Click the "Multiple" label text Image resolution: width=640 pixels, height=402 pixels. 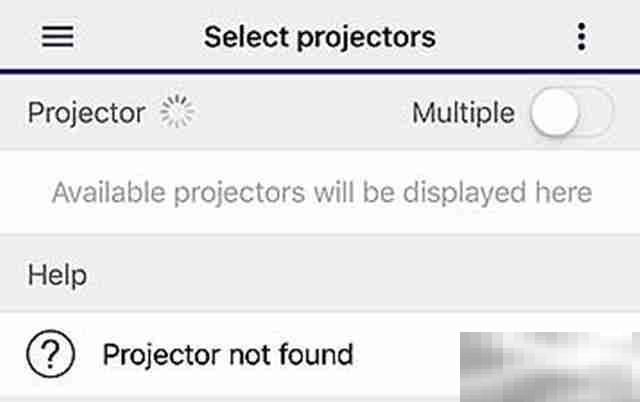click(x=463, y=113)
